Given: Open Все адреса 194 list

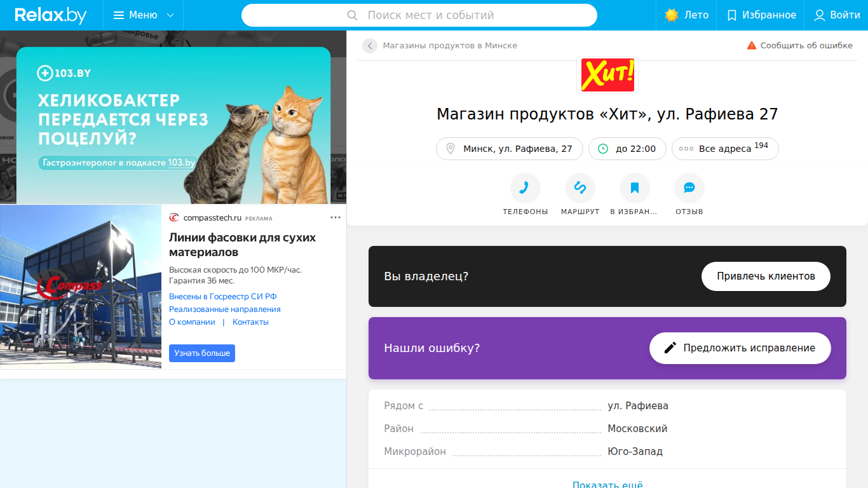Looking at the screenshot, I should pyautogui.click(x=725, y=149).
